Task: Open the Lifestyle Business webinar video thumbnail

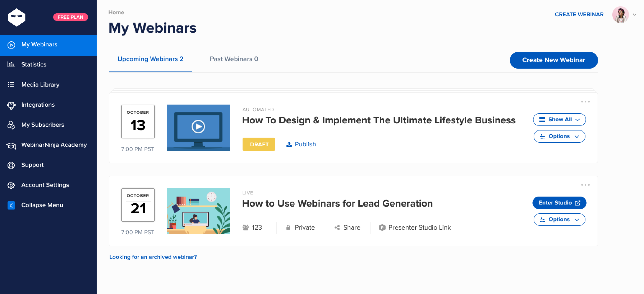Action: point(198,128)
